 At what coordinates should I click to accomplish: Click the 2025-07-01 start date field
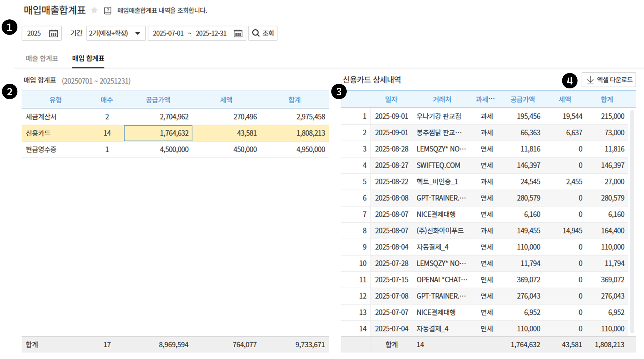click(x=168, y=33)
